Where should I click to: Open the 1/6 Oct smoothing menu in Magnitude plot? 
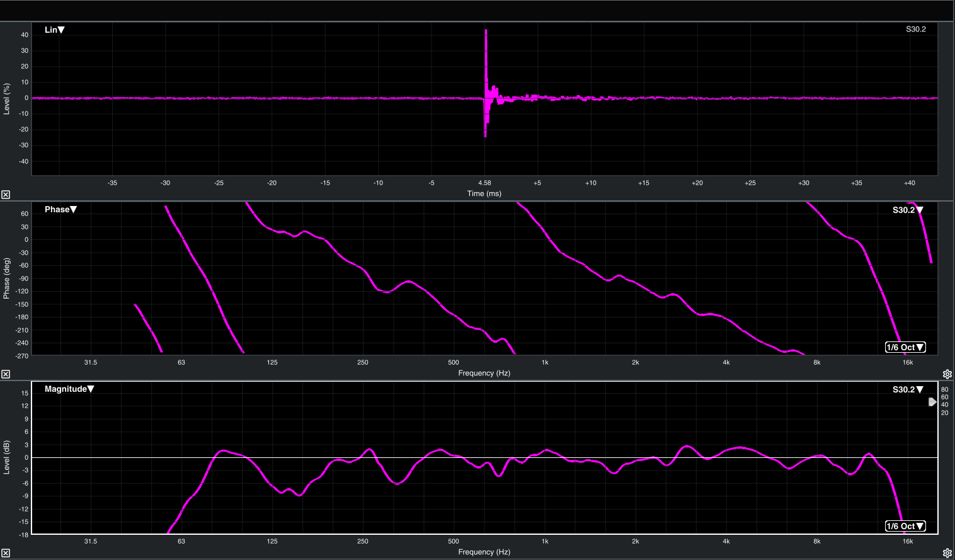click(x=905, y=526)
